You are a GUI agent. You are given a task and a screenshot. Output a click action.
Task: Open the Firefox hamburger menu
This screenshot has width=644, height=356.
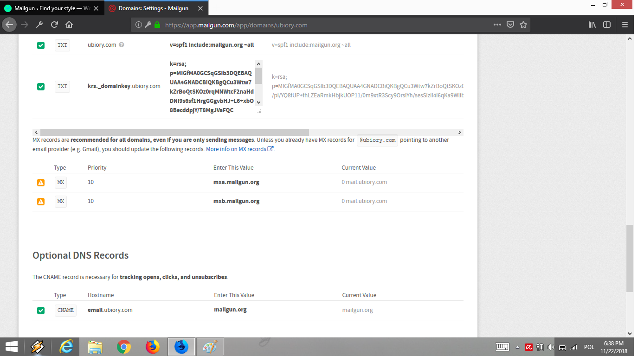click(x=625, y=25)
